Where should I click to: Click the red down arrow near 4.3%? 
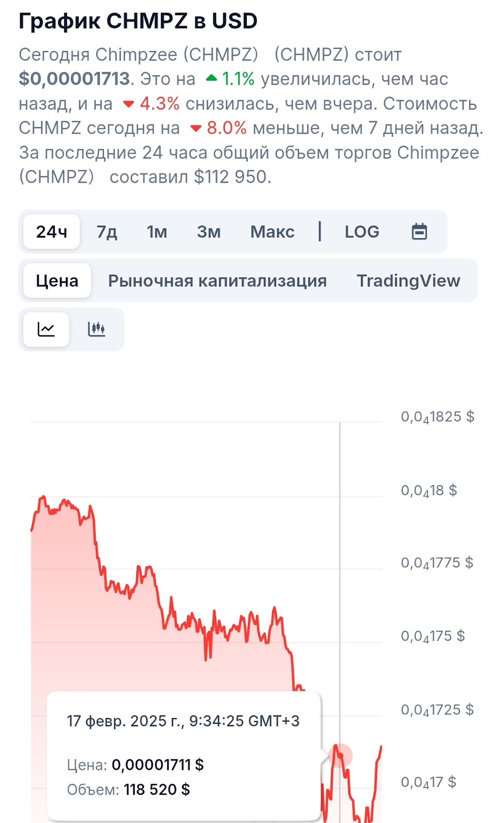[x=129, y=104]
